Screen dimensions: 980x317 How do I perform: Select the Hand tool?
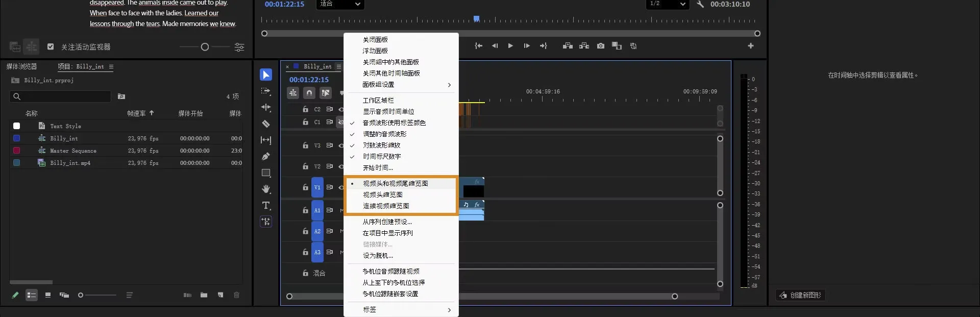coord(266,189)
